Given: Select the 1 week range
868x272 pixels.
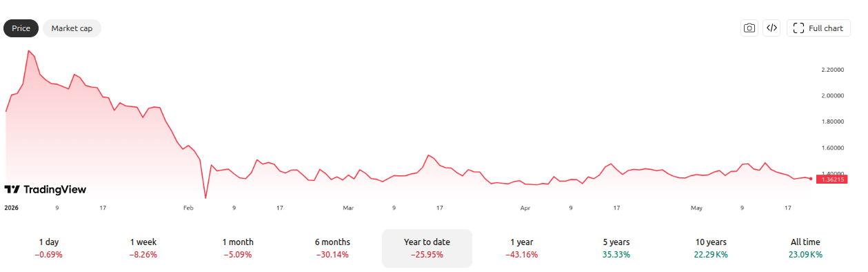Looking at the screenshot, I should [143, 248].
